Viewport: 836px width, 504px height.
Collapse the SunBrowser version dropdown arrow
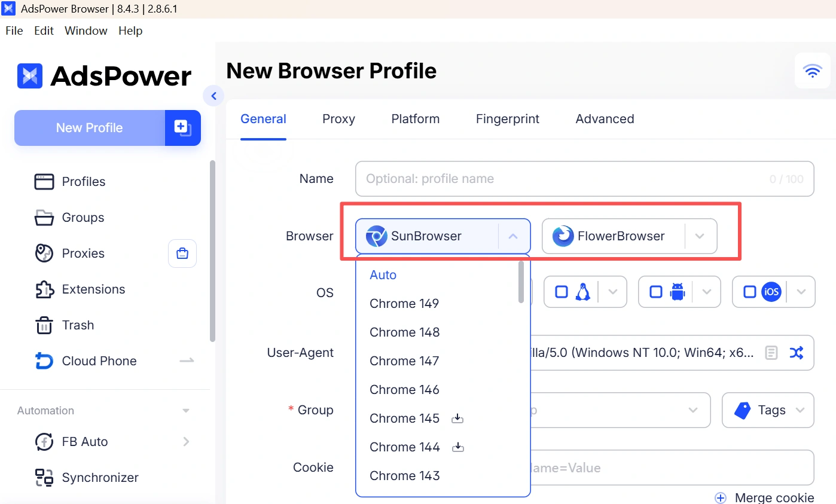(513, 236)
